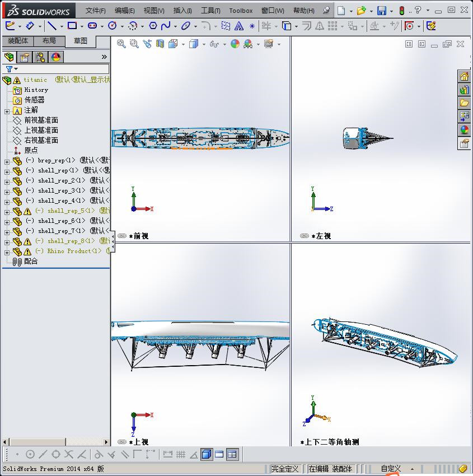
Task: Click Zoom to Fit in view toolbar
Action: click(121, 44)
